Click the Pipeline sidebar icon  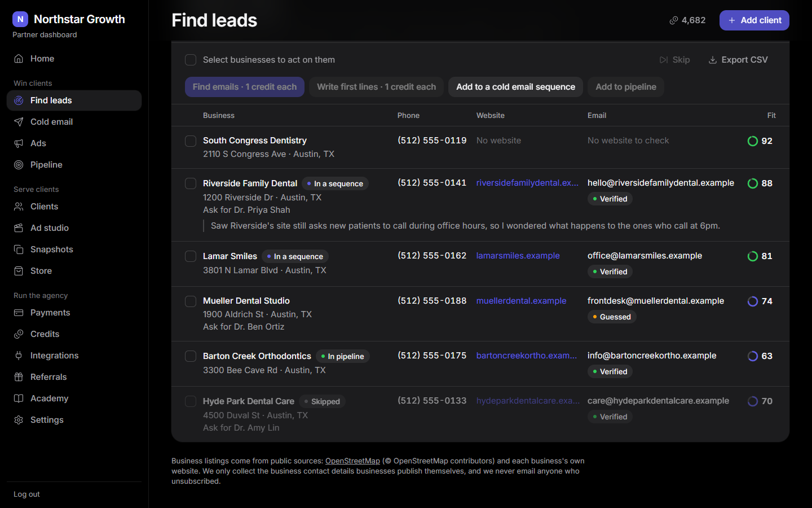coord(19,165)
